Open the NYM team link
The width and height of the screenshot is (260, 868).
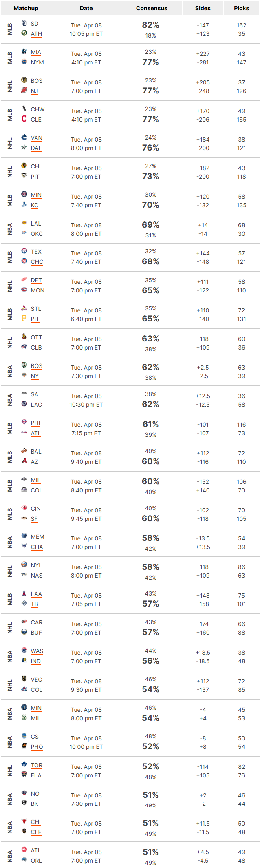tap(37, 62)
